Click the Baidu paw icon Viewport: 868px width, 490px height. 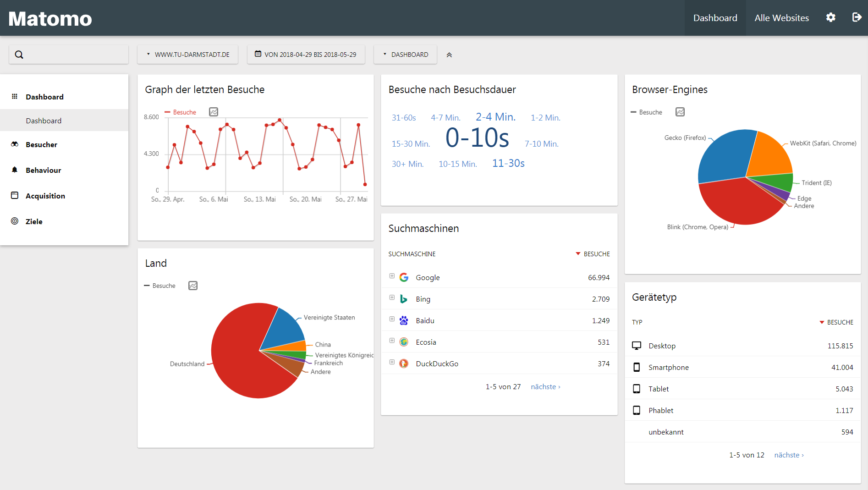(404, 320)
